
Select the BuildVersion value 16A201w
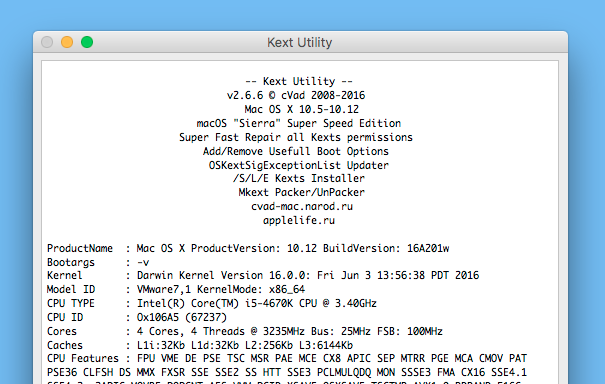point(428,248)
